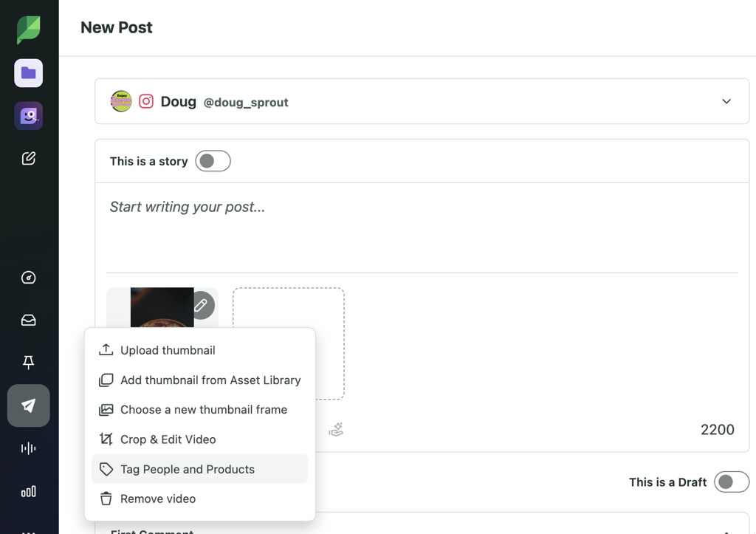This screenshot has height=534, width=756.
Task: Click the 2200 character count
Action: (x=718, y=429)
